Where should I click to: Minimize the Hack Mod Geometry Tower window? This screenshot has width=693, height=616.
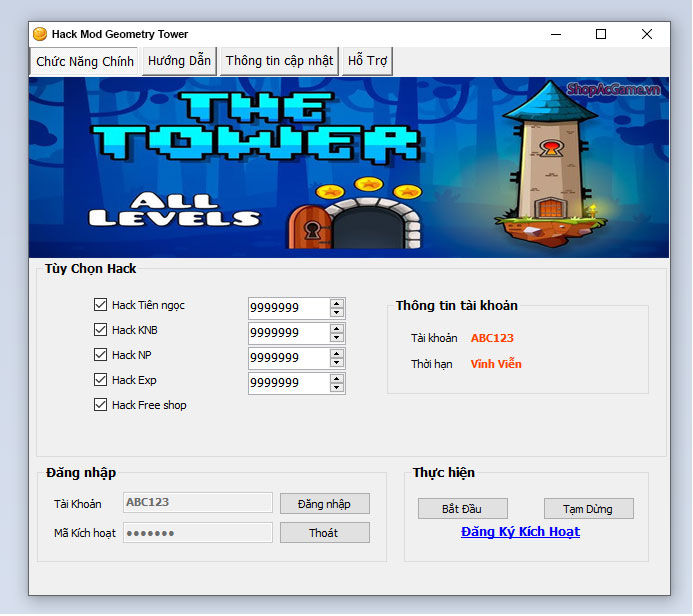coord(556,34)
